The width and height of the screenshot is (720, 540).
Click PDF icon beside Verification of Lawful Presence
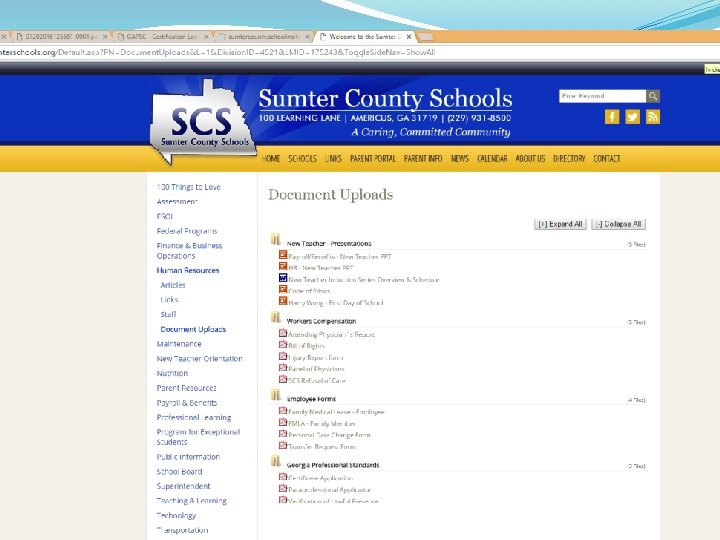click(283, 500)
